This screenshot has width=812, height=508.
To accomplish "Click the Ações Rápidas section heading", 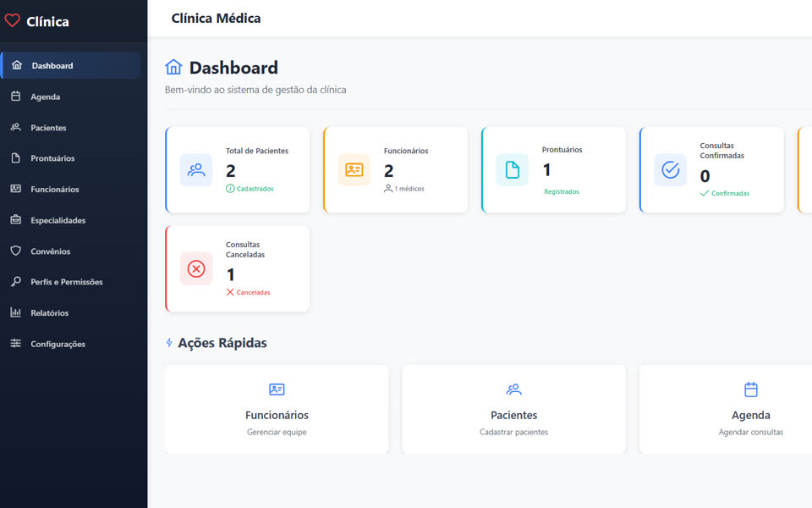I will 222,343.
